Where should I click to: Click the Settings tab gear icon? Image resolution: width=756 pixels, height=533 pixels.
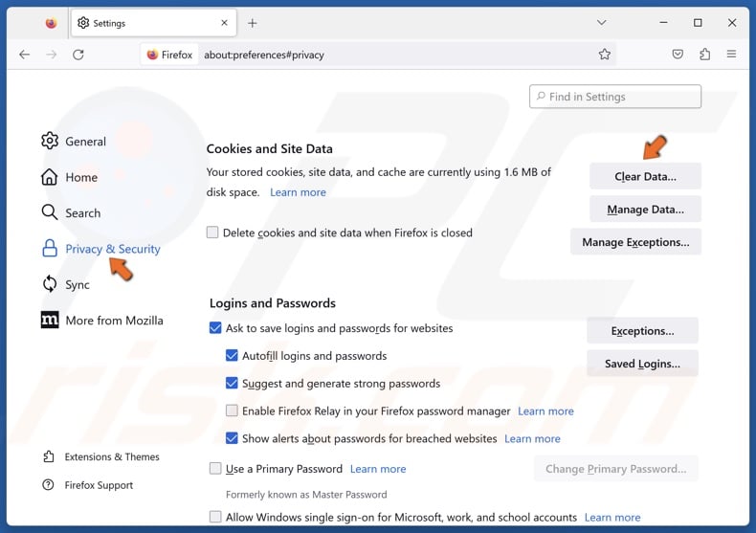83,23
